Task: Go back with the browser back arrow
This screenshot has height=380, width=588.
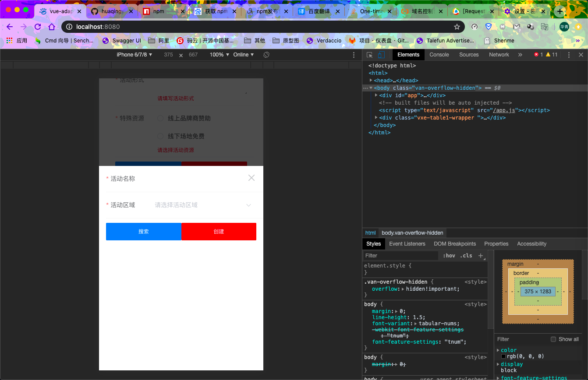Action: click(10, 27)
